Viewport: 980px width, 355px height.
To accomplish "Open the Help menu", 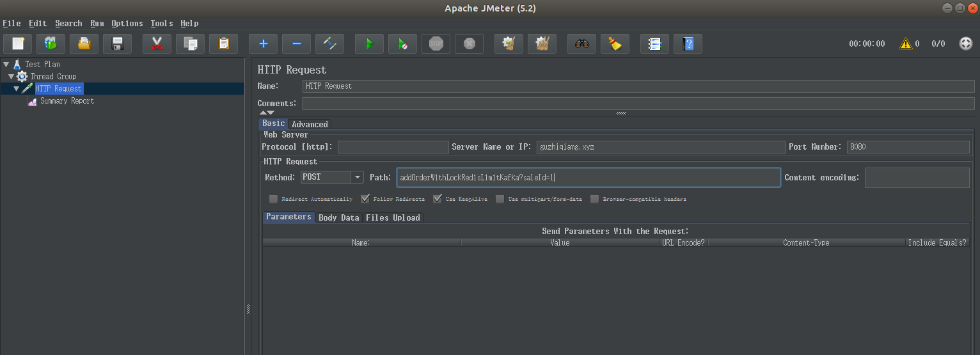I will [x=189, y=23].
